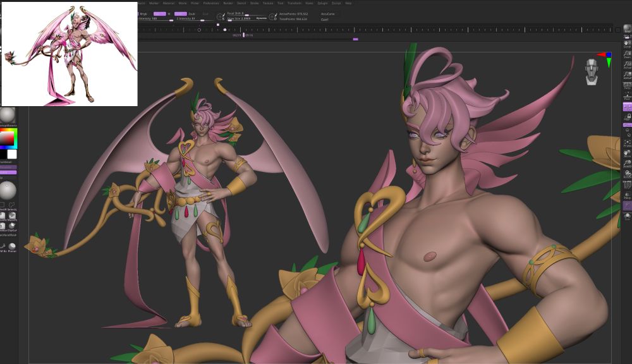Toggle the Mrgb mode button
Viewport: 632px width, 364px height.
coord(143,14)
